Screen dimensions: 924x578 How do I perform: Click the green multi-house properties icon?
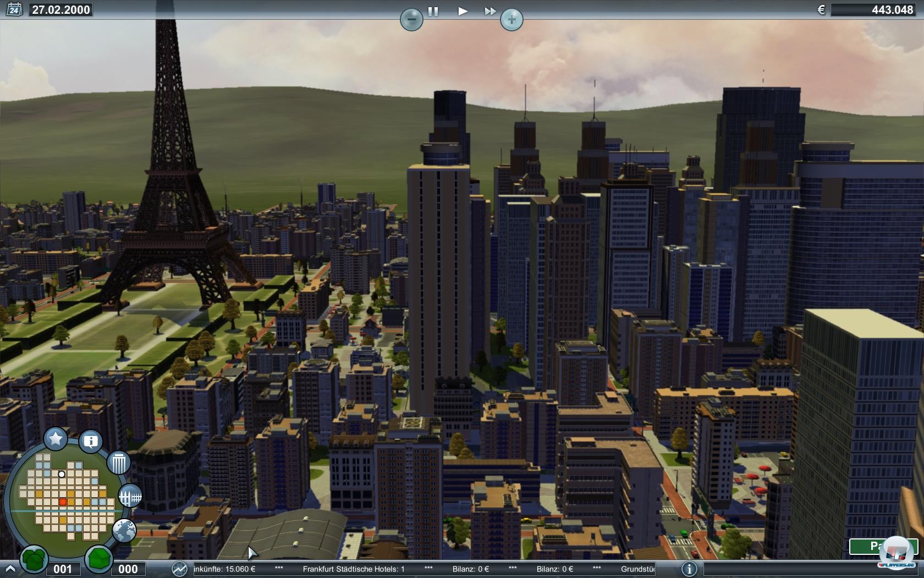point(34,558)
